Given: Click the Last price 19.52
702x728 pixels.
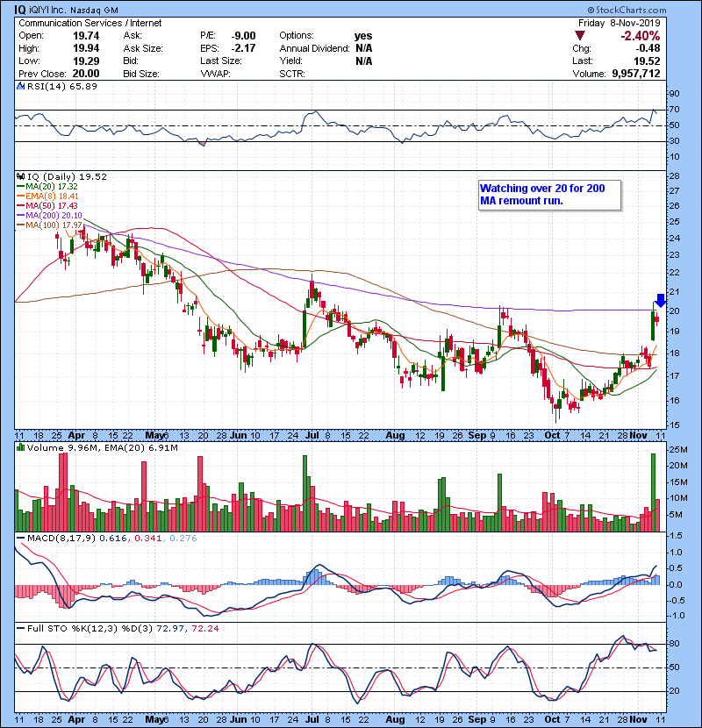Looking at the screenshot, I should pos(648,61).
